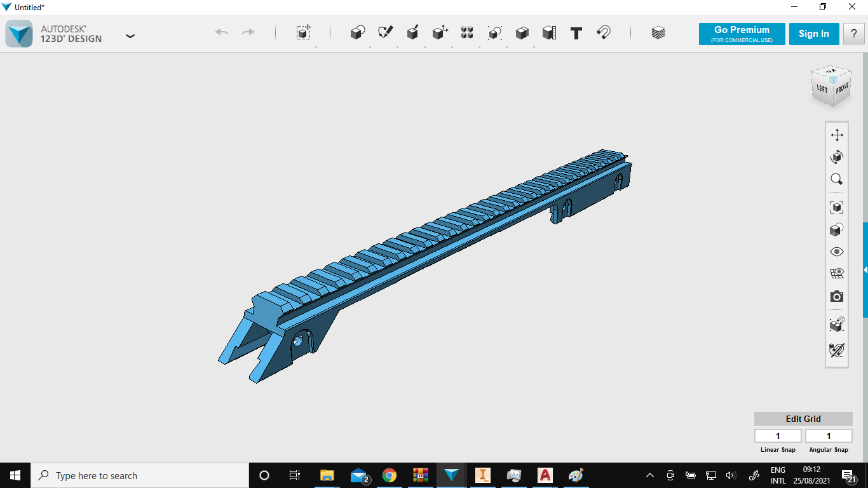Click the Autodesk 123D Design logo

(x=19, y=34)
